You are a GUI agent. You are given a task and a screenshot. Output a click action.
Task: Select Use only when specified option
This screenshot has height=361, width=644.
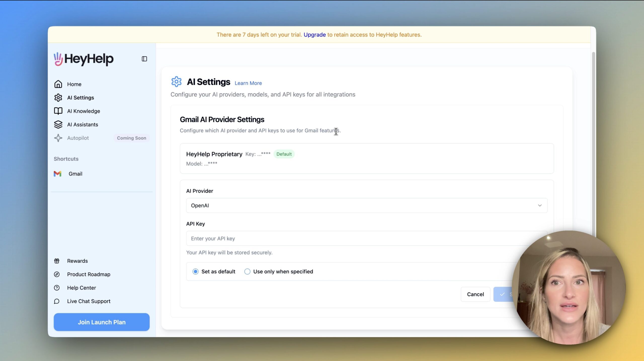pyautogui.click(x=247, y=272)
